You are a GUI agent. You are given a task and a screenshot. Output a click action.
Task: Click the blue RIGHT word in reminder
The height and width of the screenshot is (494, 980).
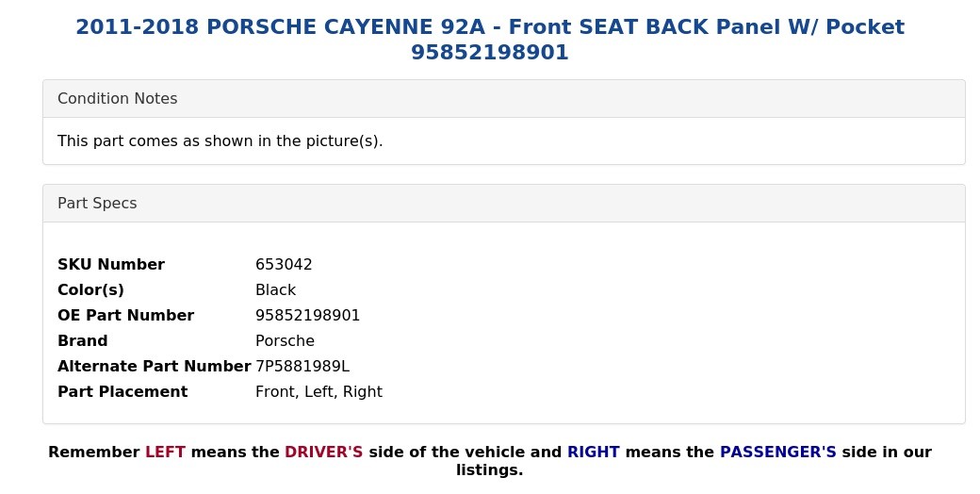[x=593, y=453]
